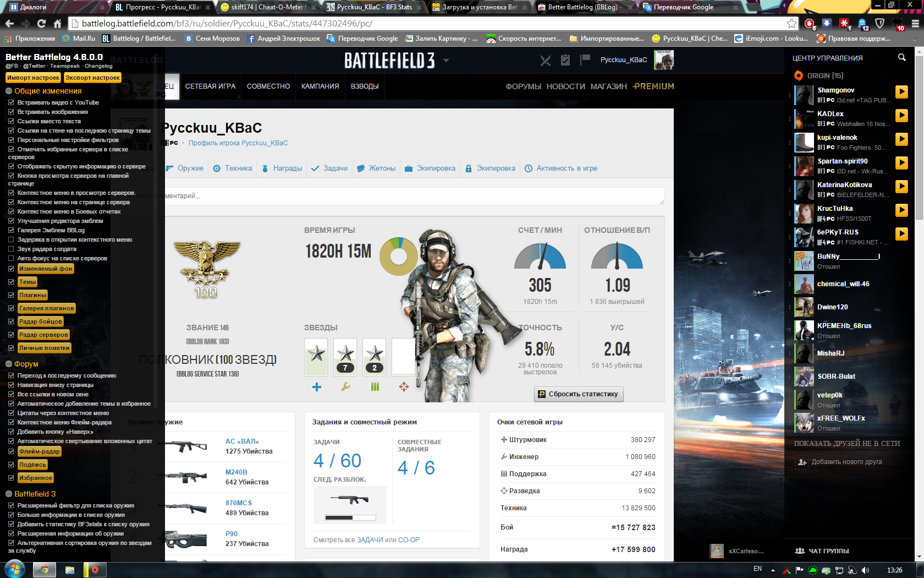Image resolution: width=924 pixels, height=578 pixels.
Task: Open the КАМПАНИЯ menu
Action: pos(320,86)
